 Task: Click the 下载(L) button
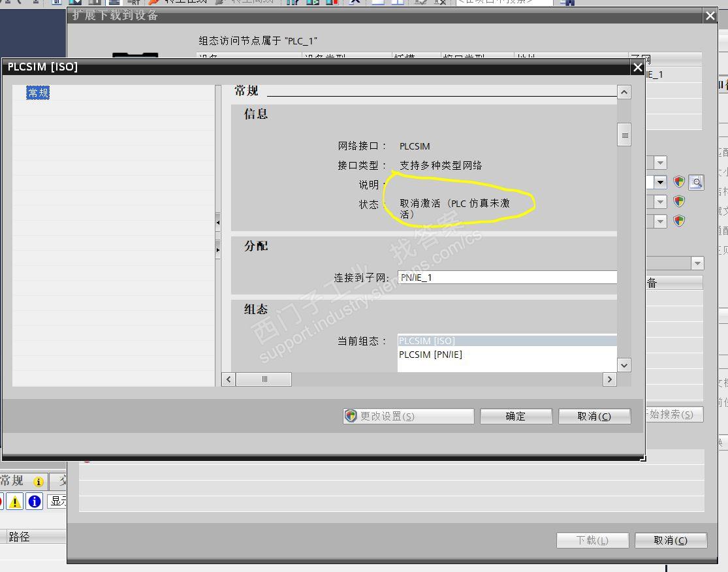[x=592, y=540]
